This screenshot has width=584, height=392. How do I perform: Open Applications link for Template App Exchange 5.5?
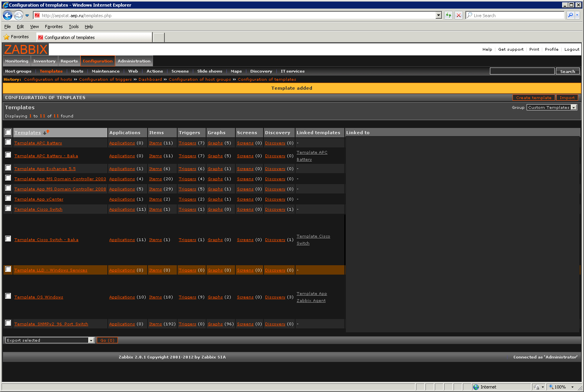click(x=122, y=169)
